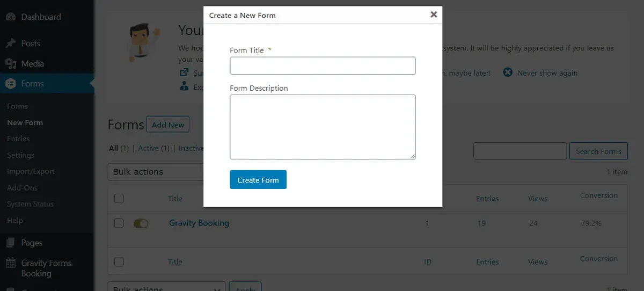The image size is (644, 291).
Task: Click the Posts pushpin icon
Action: (x=11, y=43)
